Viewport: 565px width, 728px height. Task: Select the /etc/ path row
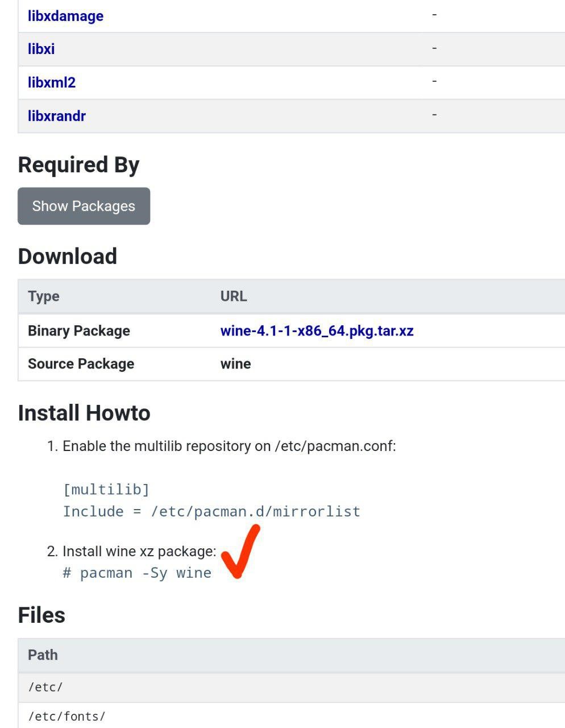(x=45, y=687)
